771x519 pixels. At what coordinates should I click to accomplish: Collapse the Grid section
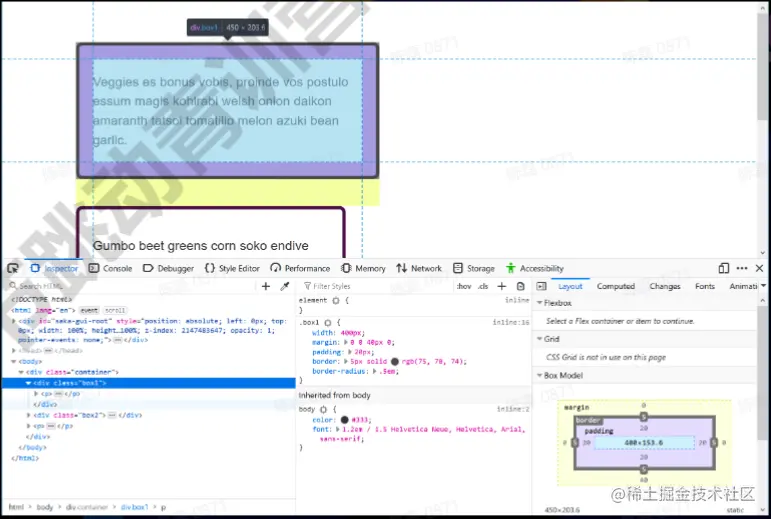tap(540, 339)
